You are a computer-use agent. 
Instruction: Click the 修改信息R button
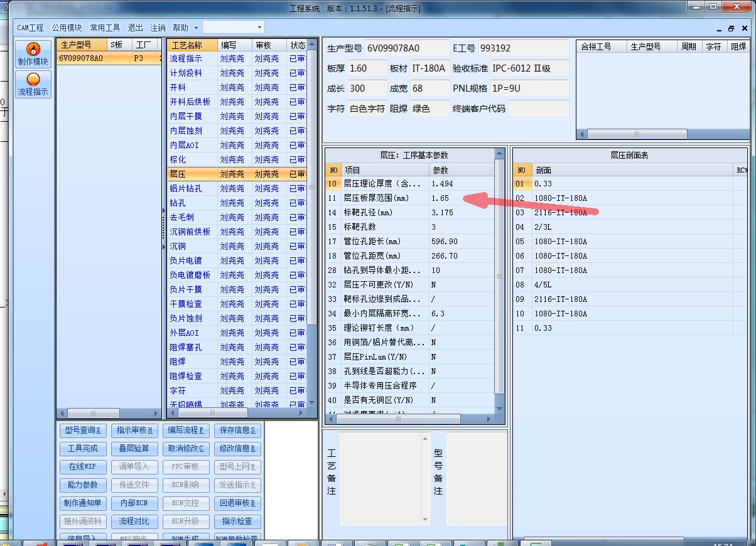tap(238, 449)
